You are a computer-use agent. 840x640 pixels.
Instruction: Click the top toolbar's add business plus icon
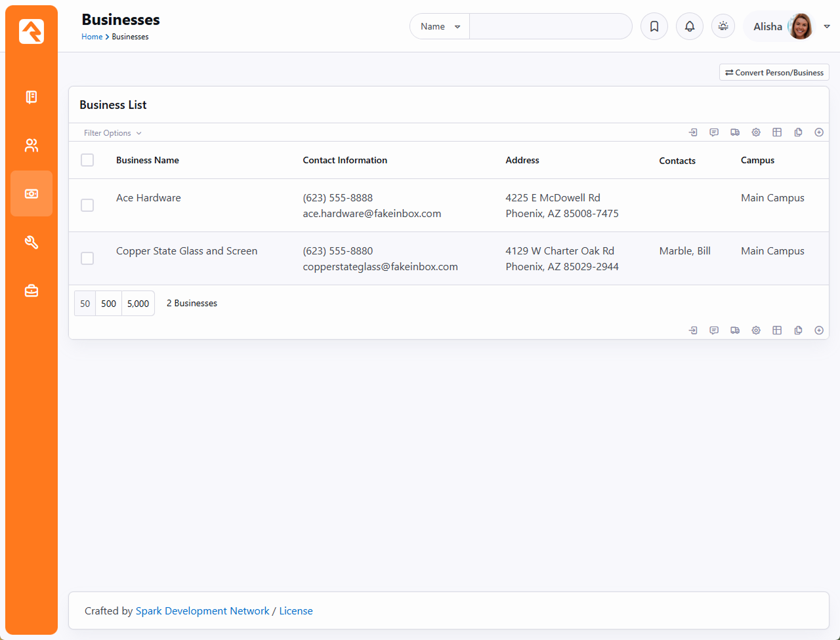pyautogui.click(x=819, y=132)
